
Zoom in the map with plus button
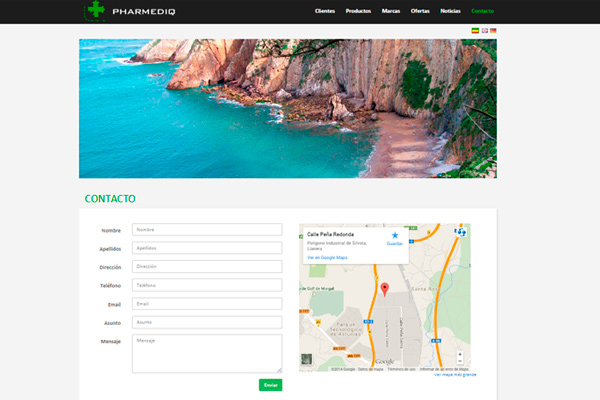coord(460,354)
